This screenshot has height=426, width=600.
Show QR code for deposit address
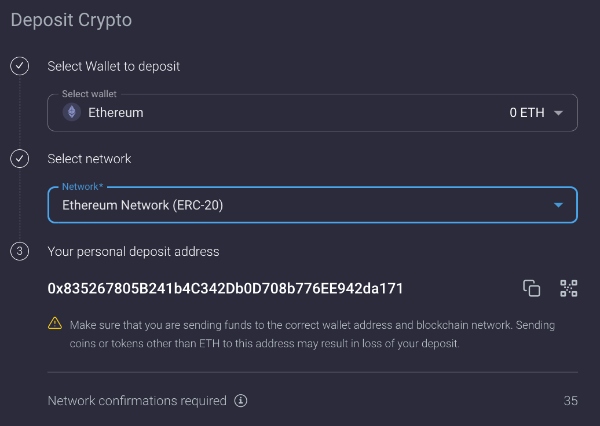569,288
